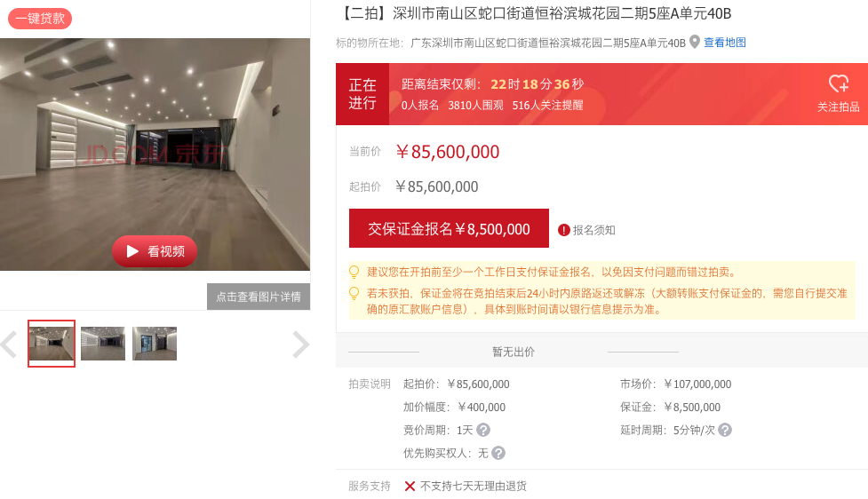Show previous thumbnails with left arrow
The image size is (868, 499).
pos(9,345)
